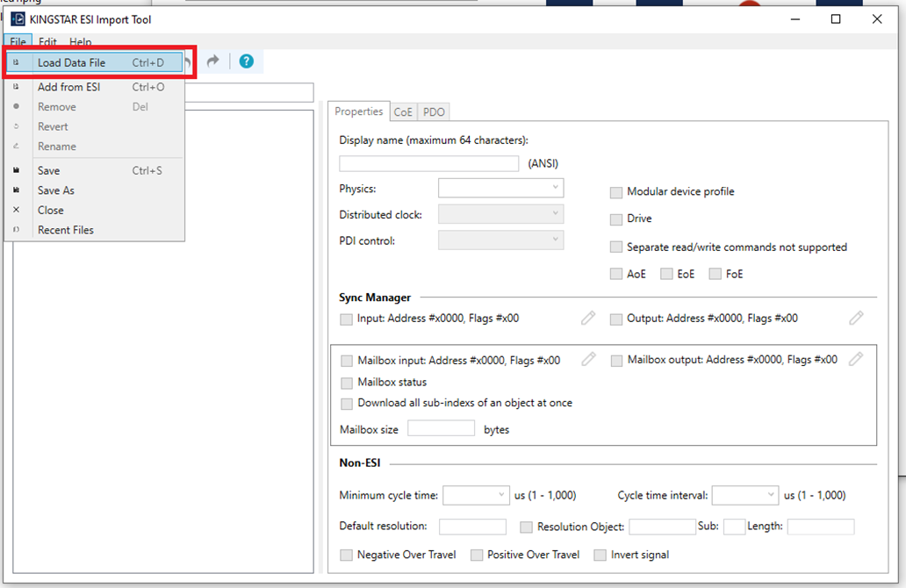
Task: Expand the Minimum cycle time combo box
Action: point(476,496)
